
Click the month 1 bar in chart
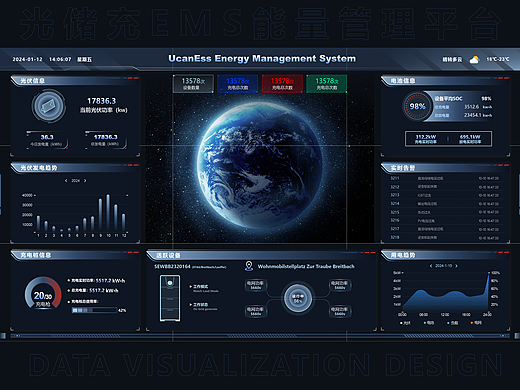[x=38, y=223]
